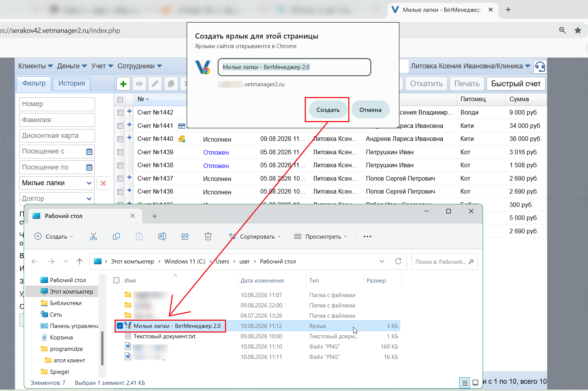Click Rename icon in Explorer toolbar
Viewport: 588px width, 391px height.
[162, 236]
